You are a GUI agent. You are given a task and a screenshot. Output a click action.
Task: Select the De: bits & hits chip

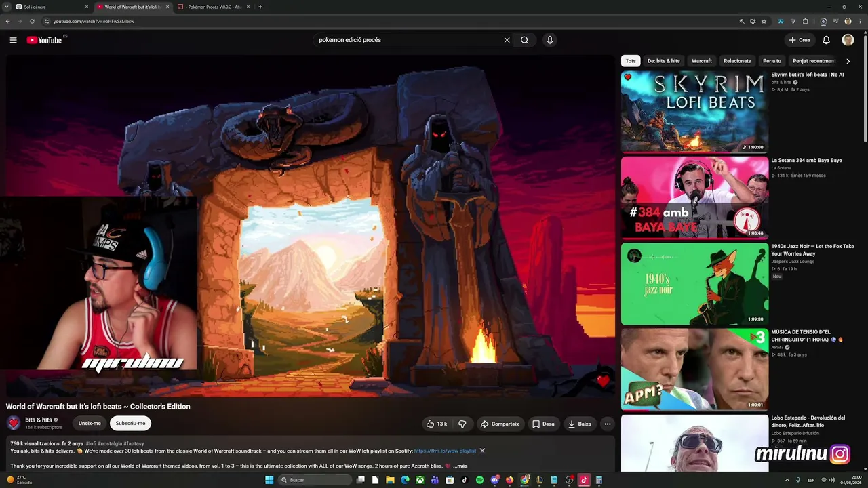click(664, 61)
